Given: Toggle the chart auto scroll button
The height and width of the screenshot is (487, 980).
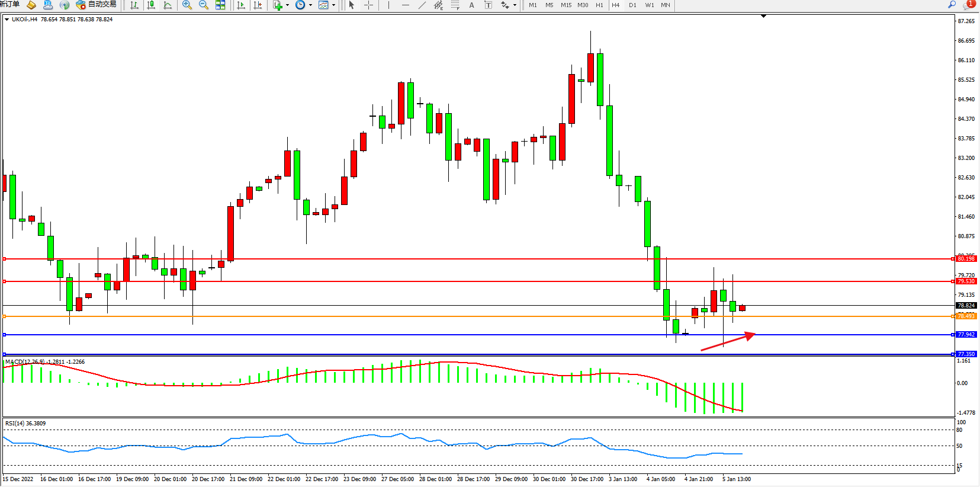Looking at the screenshot, I should [x=241, y=5].
